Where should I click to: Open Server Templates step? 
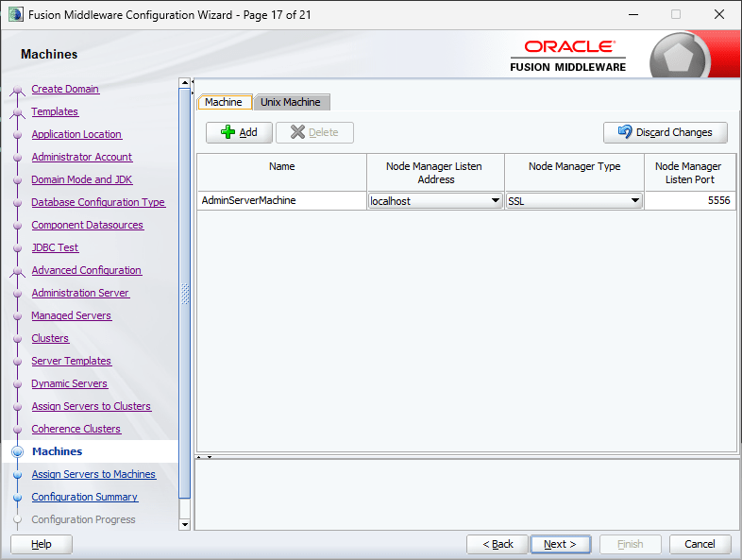click(x=72, y=361)
